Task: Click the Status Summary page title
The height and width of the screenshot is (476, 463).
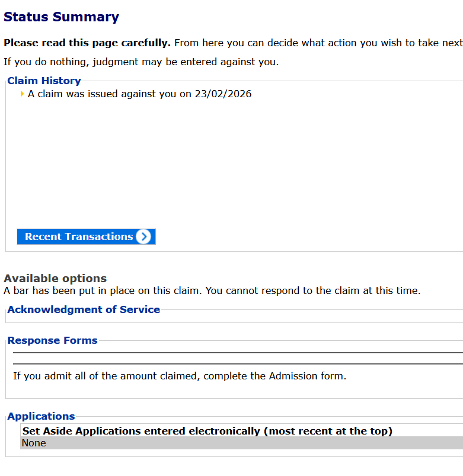Action: [61, 17]
